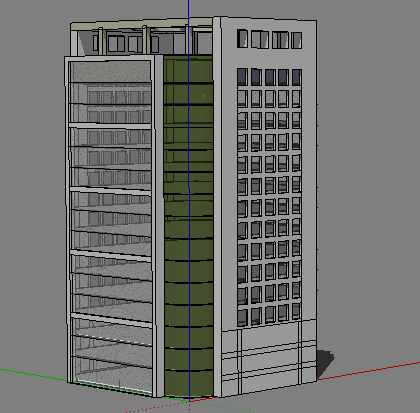Select the green curved glass tower section
420x413 pixels.
[188, 227]
